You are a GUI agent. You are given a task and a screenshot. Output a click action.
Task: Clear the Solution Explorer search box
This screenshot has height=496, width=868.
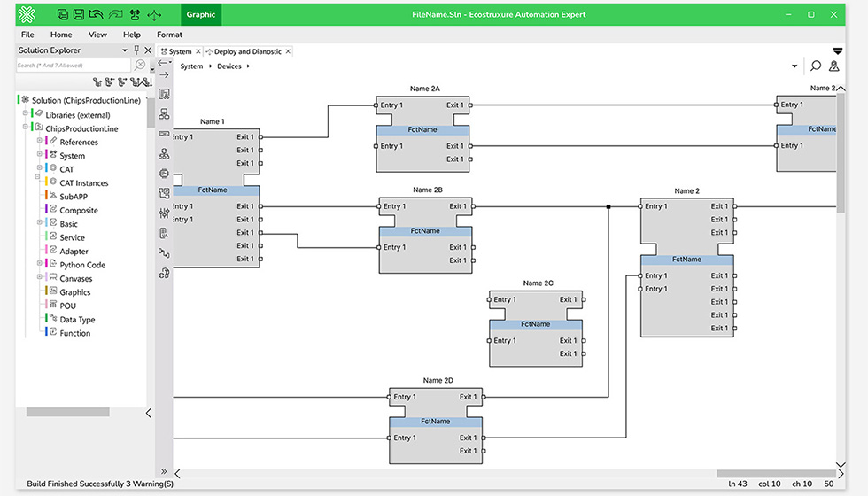point(140,65)
